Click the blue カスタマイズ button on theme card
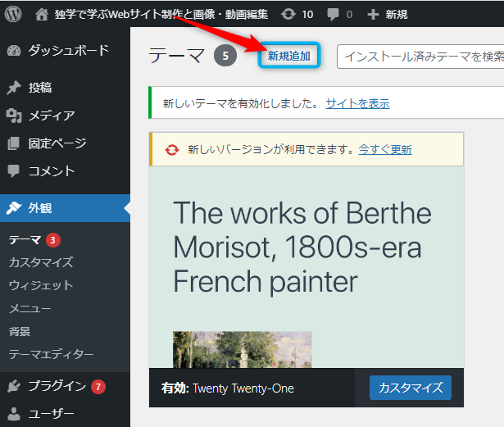The image size is (504, 427). (x=411, y=388)
